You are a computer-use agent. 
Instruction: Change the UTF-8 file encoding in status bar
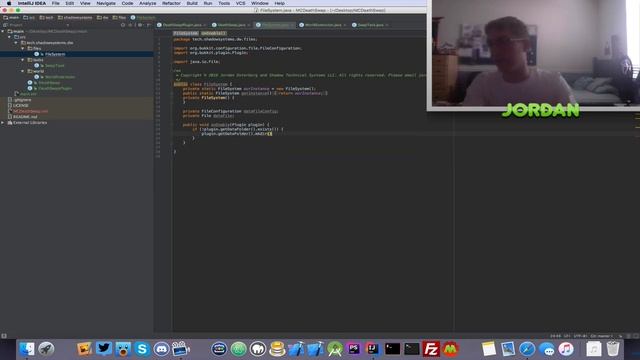click(x=580, y=336)
